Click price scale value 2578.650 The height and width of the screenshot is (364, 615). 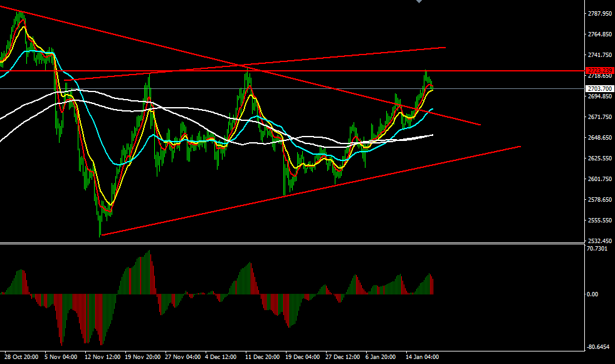(600, 200)
